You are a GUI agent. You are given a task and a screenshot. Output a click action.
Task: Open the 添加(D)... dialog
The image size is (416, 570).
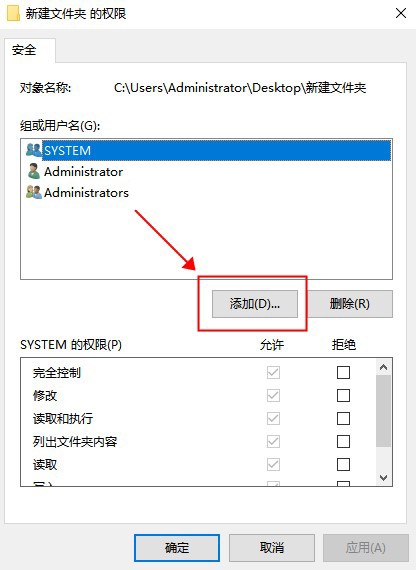pyautogui.click(x=255, y=304)
